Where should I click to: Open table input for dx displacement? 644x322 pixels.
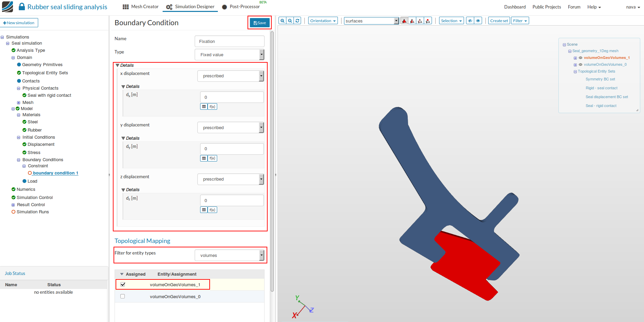tap(204, 107)
